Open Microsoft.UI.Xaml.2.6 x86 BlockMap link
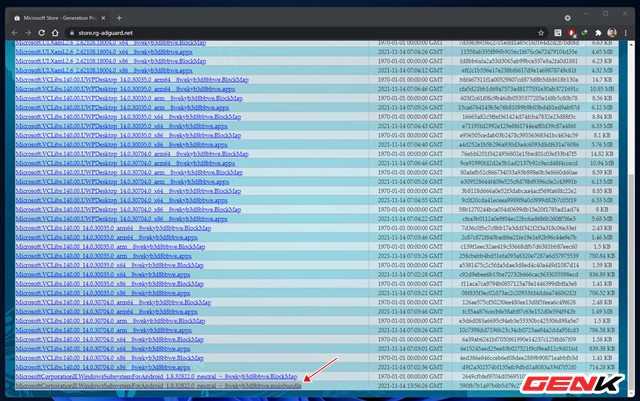The image size is (640, 401). pos(111,61)
